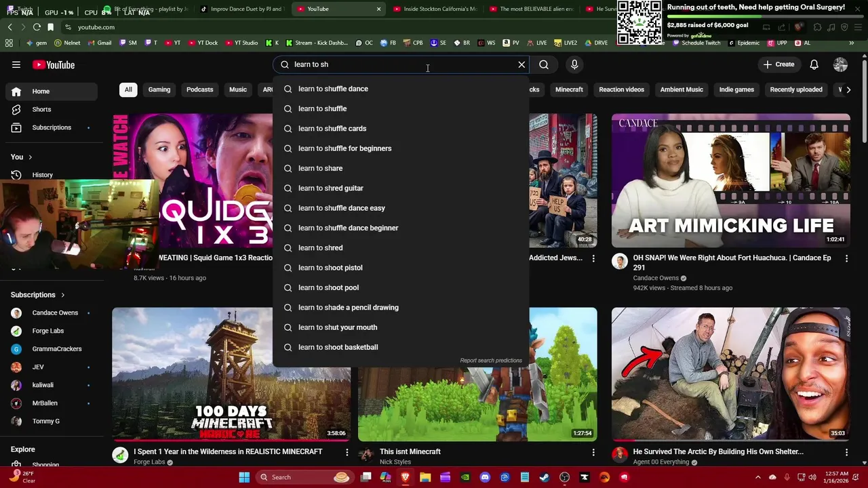The width and height of the screenshot is (868, 488).
Task: Choose suggestion 'learn to shuffle cards'
Action: (400, 129)
